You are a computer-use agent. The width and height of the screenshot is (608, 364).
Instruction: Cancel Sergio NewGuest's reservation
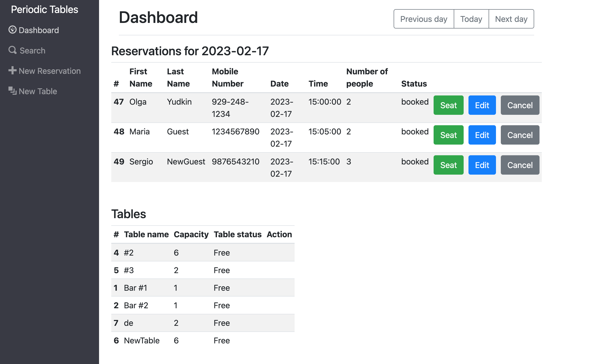click(x=520, y=165)
